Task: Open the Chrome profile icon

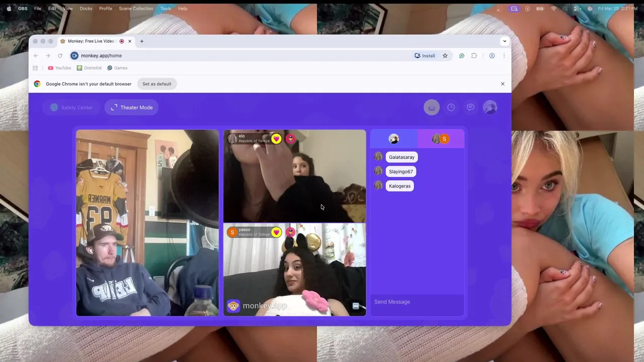Action: point(492,56)
